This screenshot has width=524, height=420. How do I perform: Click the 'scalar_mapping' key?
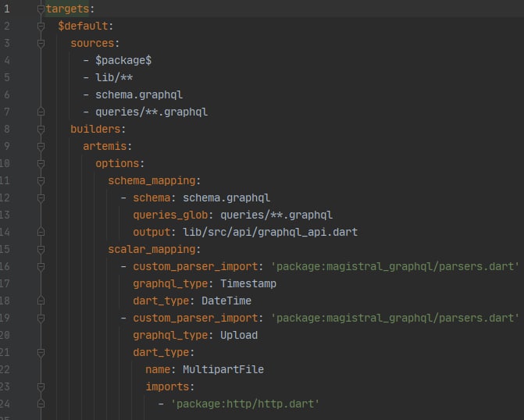pyautogui.click(x=151, y=250)
